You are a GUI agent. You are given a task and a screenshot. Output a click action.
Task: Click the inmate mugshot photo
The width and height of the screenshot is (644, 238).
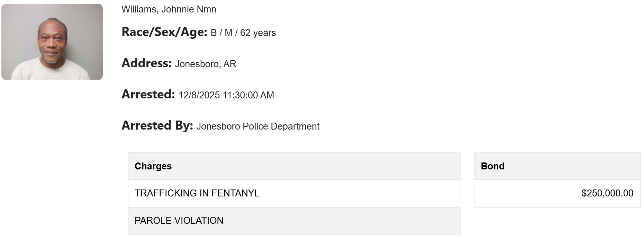click(x=52, y=42)
